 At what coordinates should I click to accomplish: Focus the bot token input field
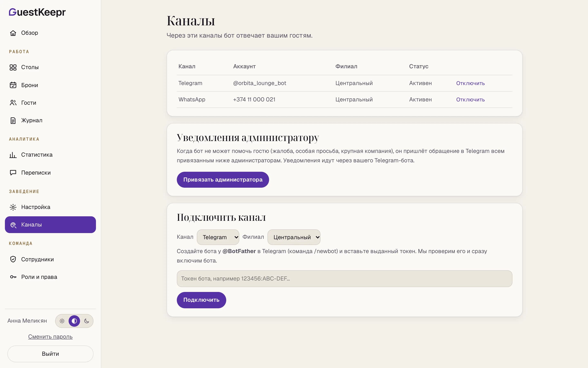[344, 279]
